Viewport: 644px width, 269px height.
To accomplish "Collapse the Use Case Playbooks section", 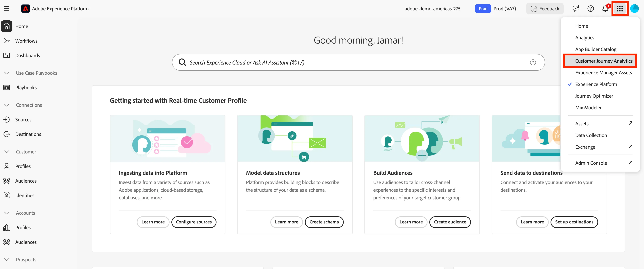I will coord(7,73).
